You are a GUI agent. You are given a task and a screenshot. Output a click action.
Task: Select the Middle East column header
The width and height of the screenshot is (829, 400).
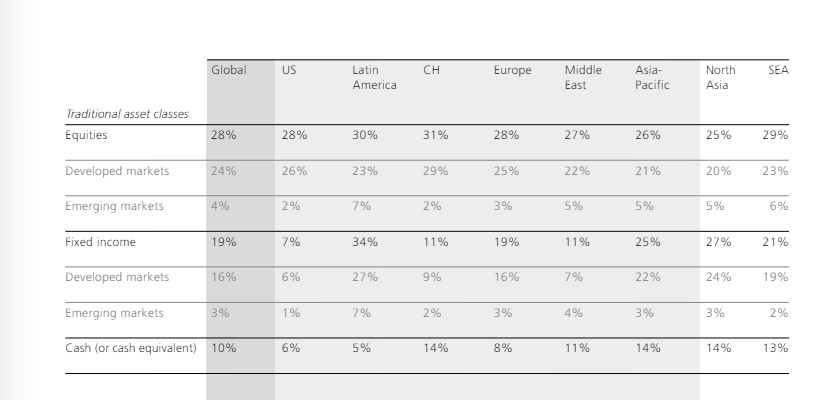point(583,78)
